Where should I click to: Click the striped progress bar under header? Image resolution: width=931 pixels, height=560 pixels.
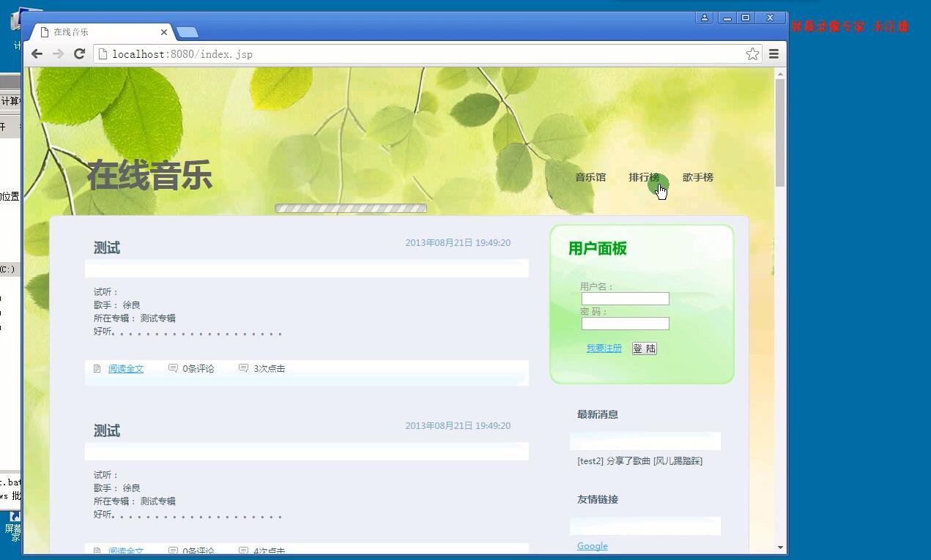[351, 209]
